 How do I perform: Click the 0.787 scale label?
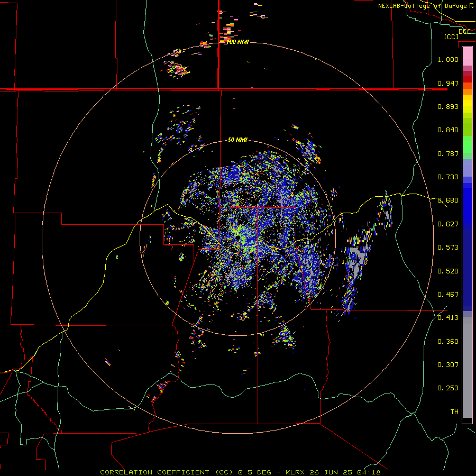coord(448,153)
